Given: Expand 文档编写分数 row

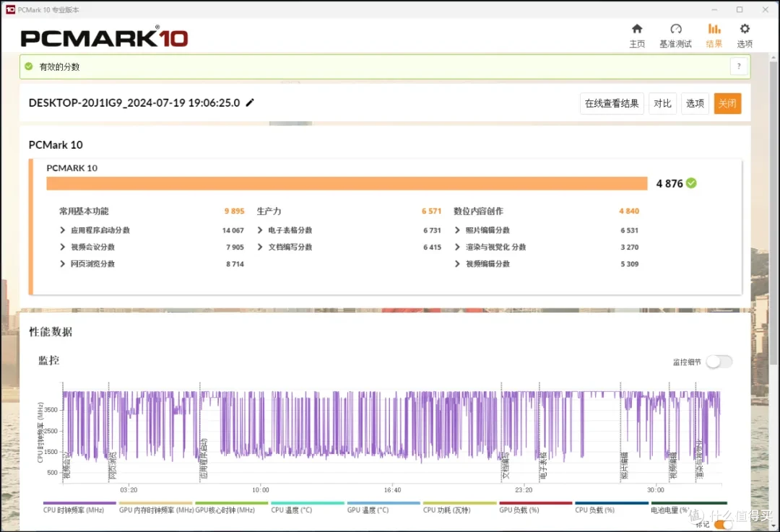Looking at the screenshot, I should click(260, 247).
